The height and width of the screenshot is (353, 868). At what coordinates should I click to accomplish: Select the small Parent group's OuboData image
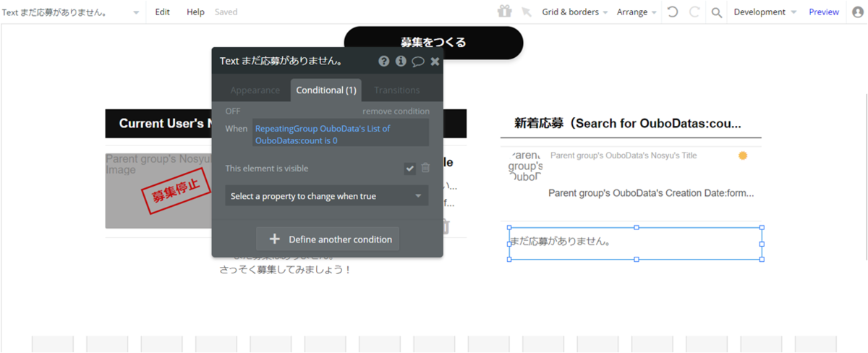point(526,166)
